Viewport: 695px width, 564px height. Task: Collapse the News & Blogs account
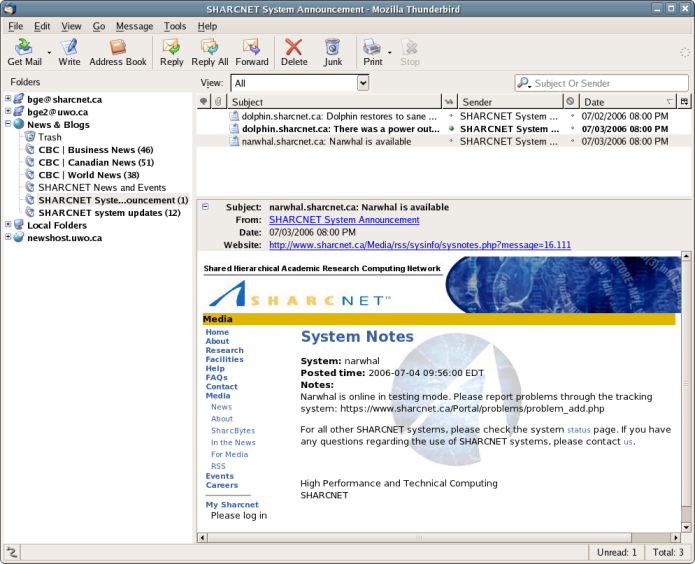point(8,124)
